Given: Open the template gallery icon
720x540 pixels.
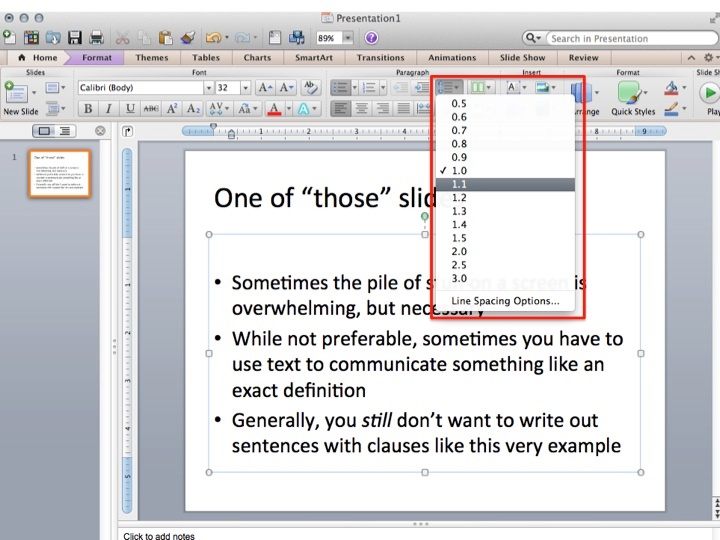Looking at the screenshot, I should coord(31,38).
